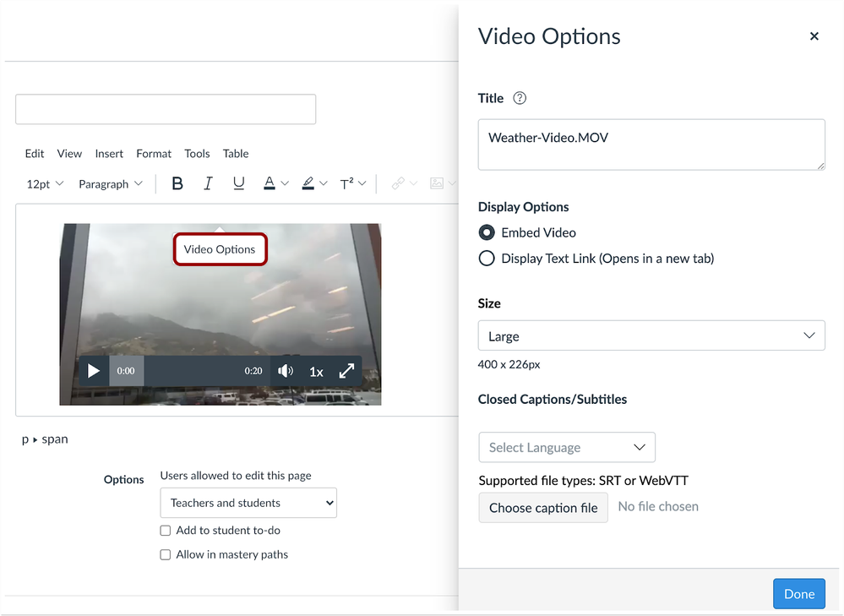844x616 pixels.
Task: Click the Italic formatting icon
Action: pyautogui.click(x=208, y=183)
